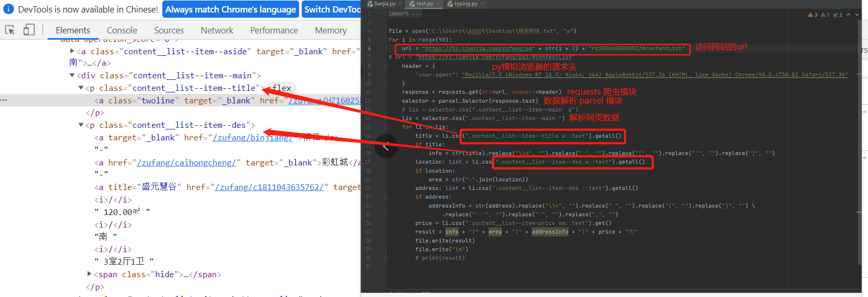Image resolution: width=868 pixels, height=297 pixels.
Task: Toggle the flex layout badge
Action: pos(281,88)
